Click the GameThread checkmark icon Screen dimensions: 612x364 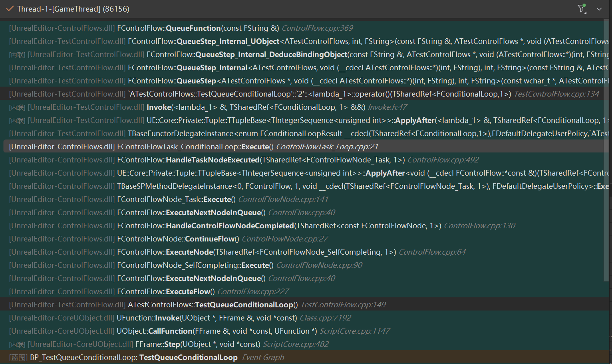click(10, 9)
